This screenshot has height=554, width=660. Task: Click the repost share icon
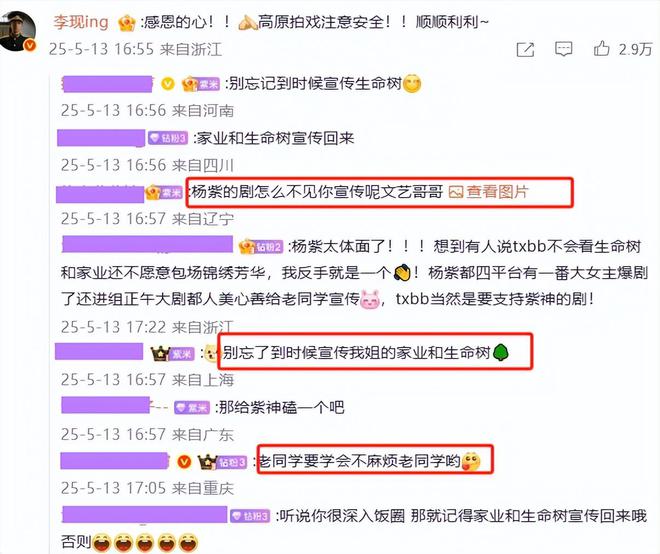tap(525, 50)
